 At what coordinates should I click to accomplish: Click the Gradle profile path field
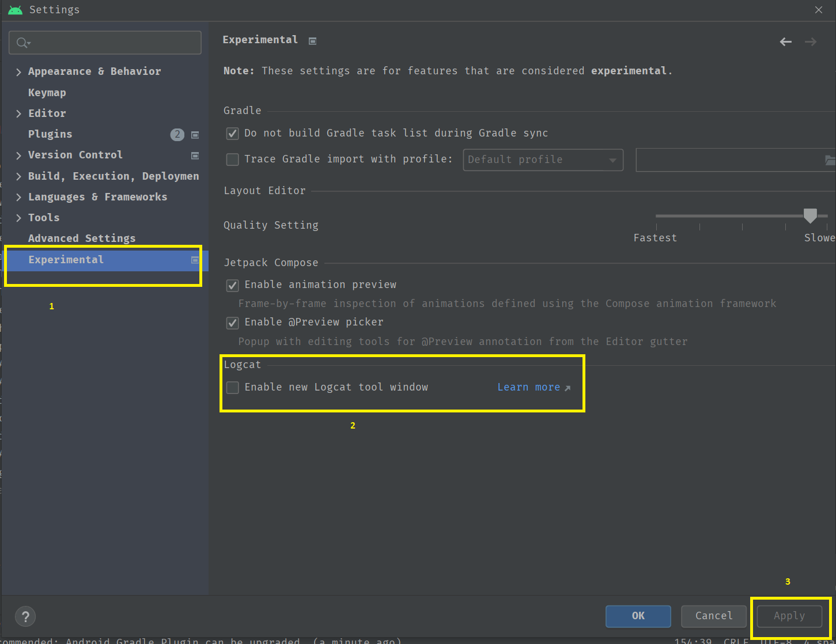pyautogui.click(x=735, y=160)
